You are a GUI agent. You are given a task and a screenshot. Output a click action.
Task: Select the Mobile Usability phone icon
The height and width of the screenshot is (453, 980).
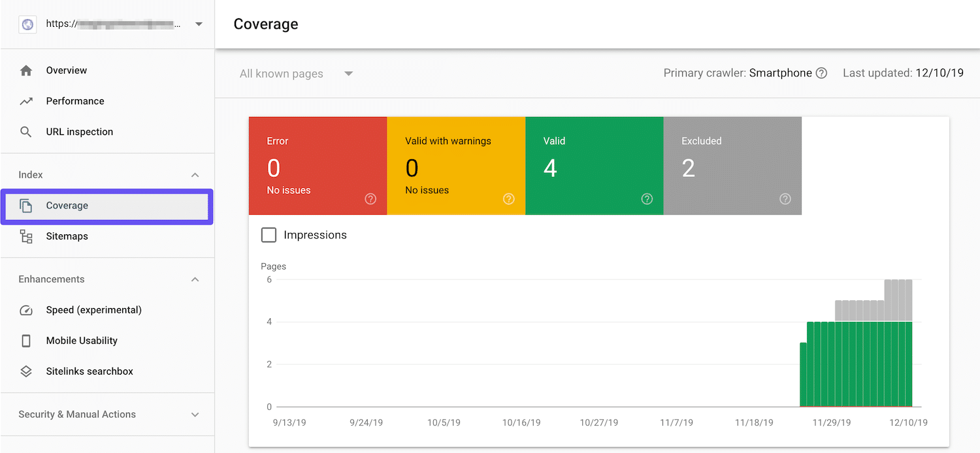(x=26, y=340)
